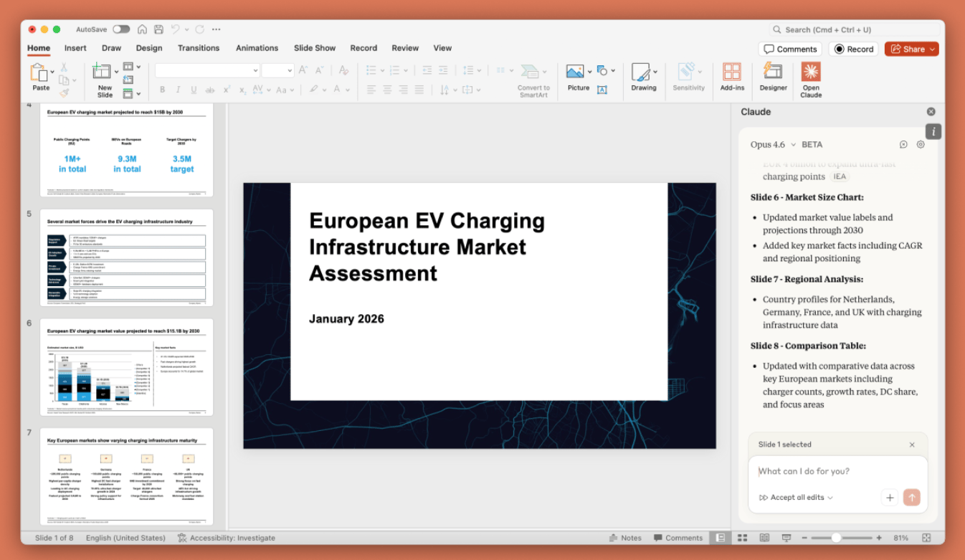This screenshot has height=560, width=965.
Task: Click the Comments button at top right
Action: click(x=790, y=49)
